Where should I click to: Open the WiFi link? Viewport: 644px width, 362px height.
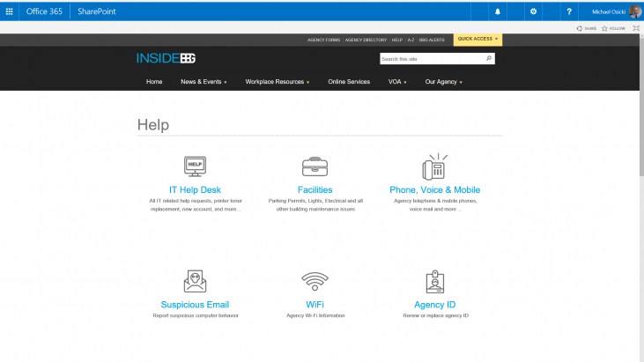point(315,305)
